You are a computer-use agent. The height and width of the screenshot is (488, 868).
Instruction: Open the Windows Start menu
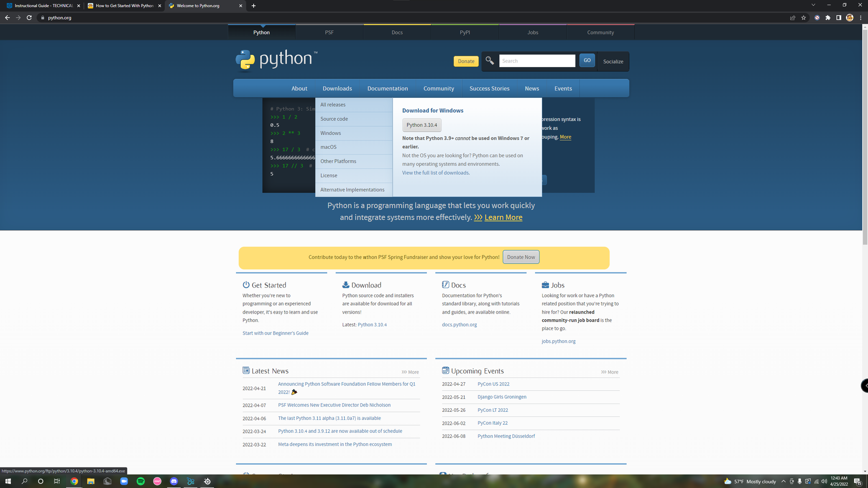click(8, 481)
